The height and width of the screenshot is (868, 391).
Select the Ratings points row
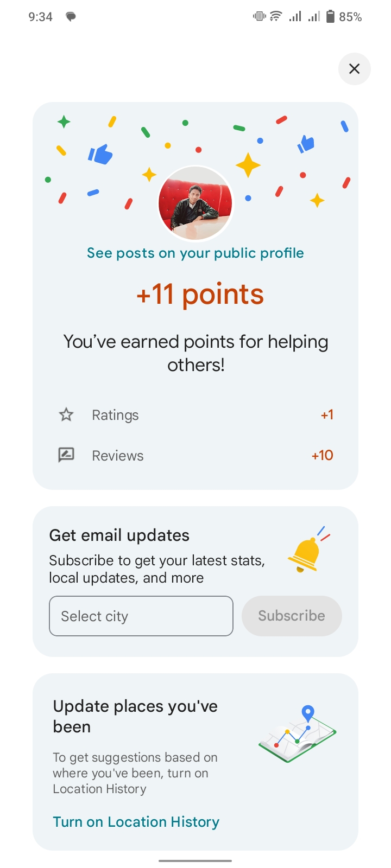click(x=195, y=415)
